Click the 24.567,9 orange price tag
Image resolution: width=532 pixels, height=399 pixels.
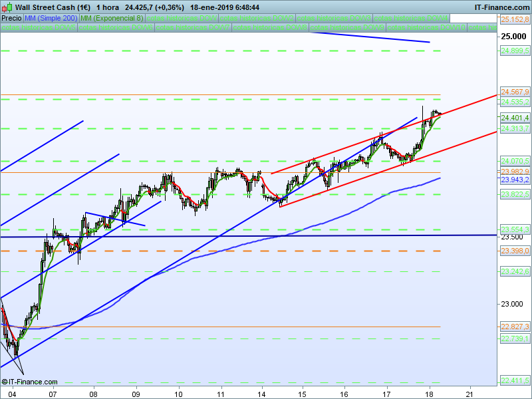click(x=515, y=92)
